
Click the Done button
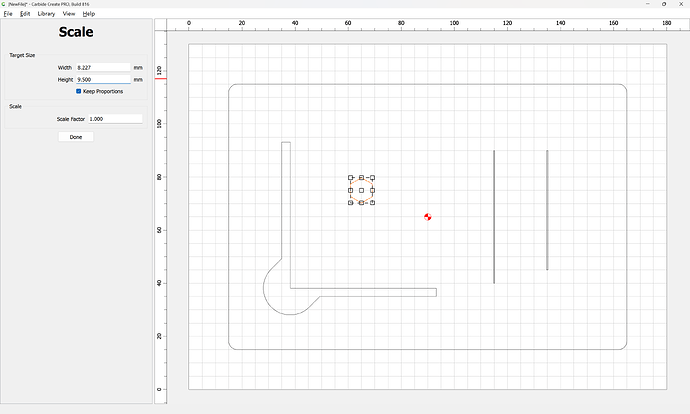pyautogui.click(x=76, y=137)
